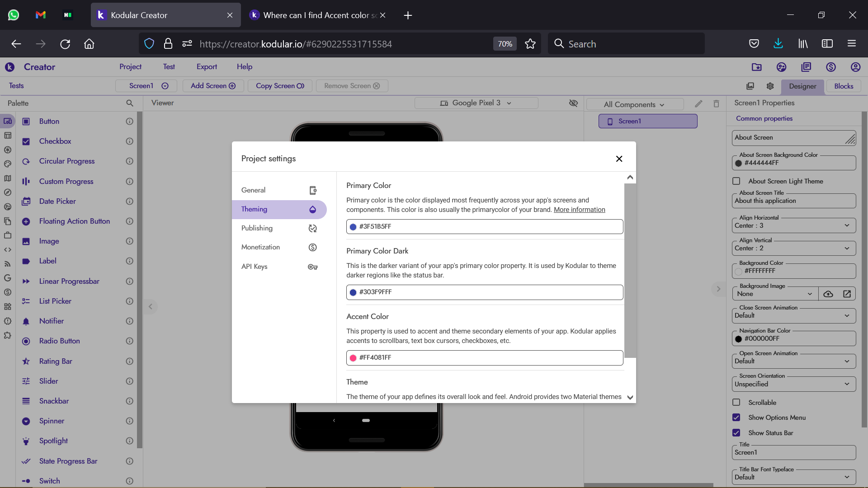Open the Export menu

[207, 67]
